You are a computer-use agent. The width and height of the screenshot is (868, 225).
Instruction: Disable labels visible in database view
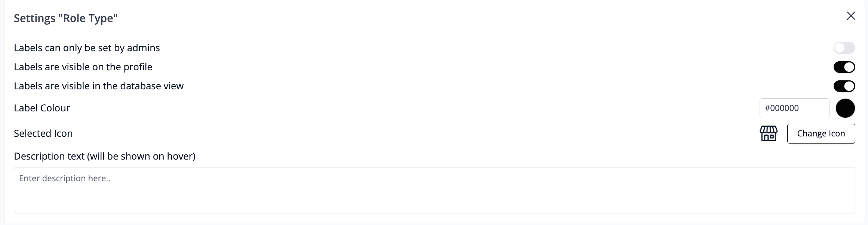point(844,86)
